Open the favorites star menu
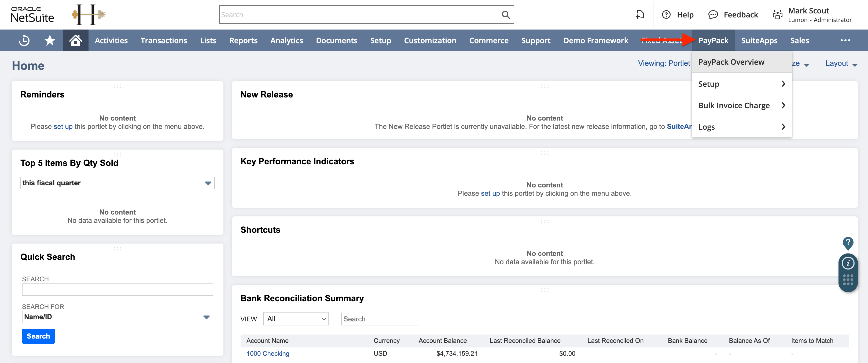This screenshot has width=868, height=363. [50, 40]
